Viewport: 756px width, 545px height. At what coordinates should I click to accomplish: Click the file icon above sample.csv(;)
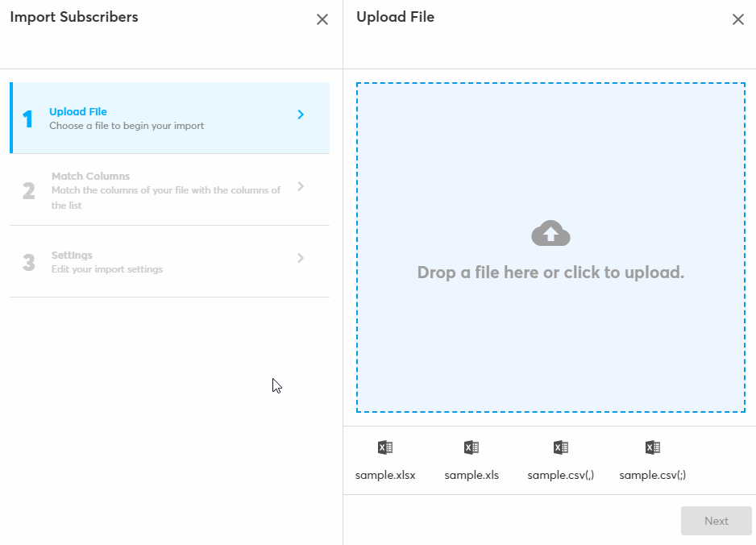pos(653,448)
